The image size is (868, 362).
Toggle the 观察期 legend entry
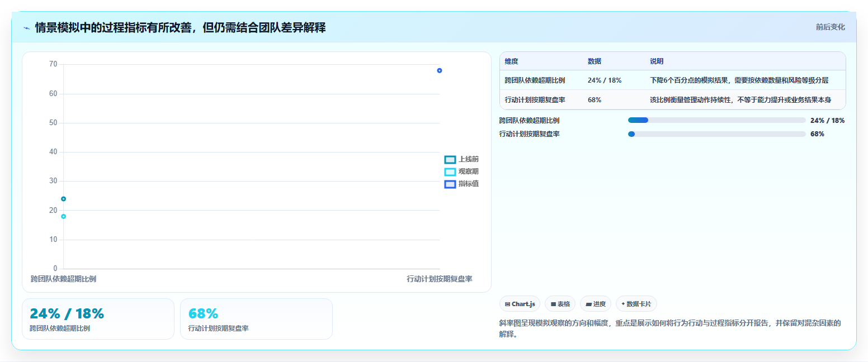point(461,172)
